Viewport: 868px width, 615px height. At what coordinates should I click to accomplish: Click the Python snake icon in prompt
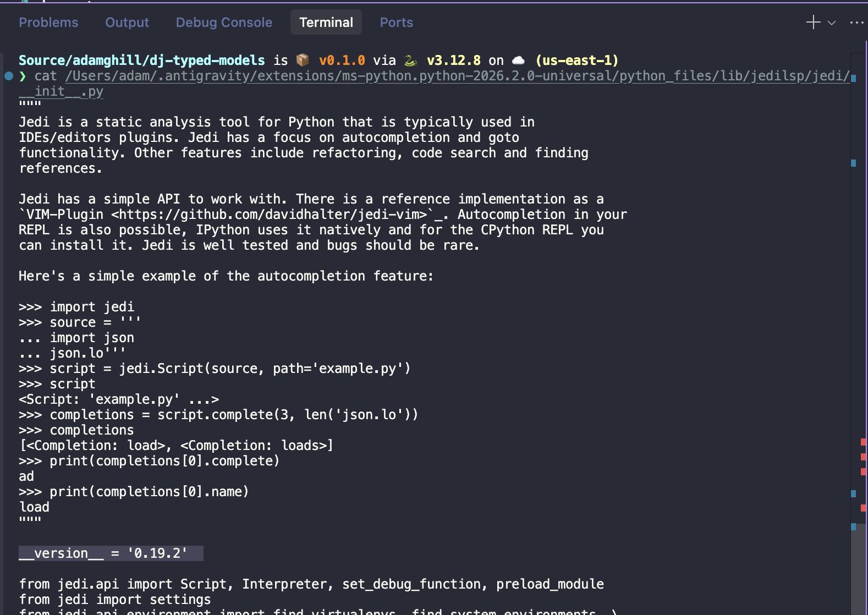[x=410, y=60]
